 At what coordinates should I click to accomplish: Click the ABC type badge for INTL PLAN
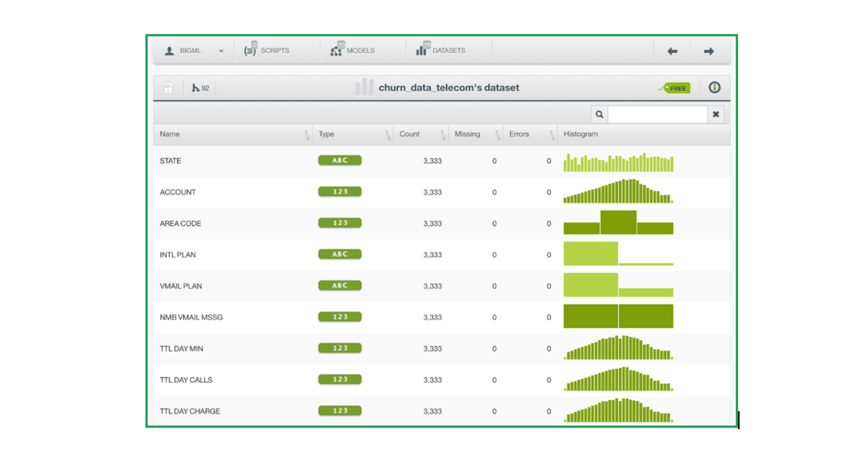click(340, 255)
